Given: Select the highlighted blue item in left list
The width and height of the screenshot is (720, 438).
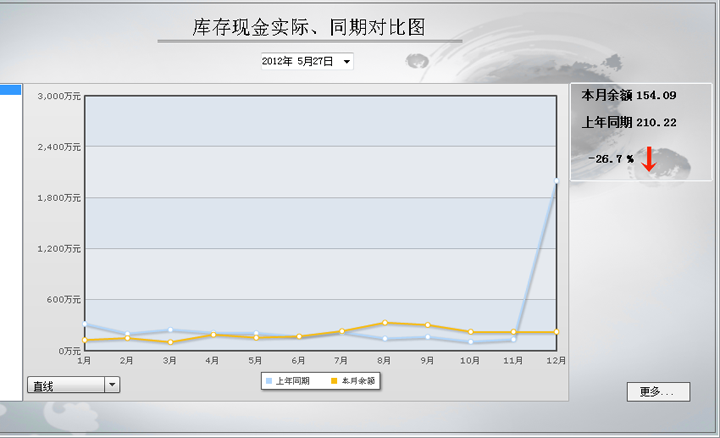Looking at the screenshot, I should pyautogui.click(x=10, y=90).
